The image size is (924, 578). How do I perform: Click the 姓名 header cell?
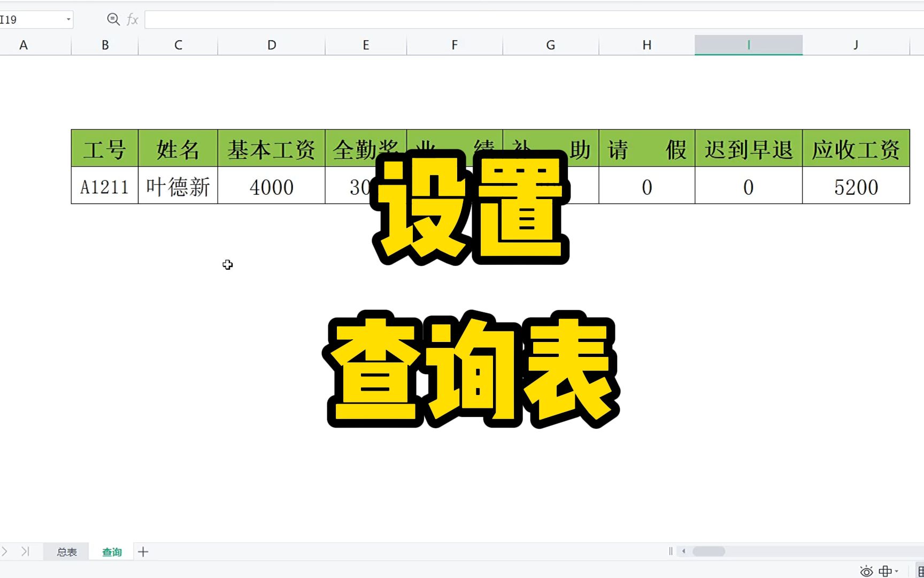(x=178, y=148)
